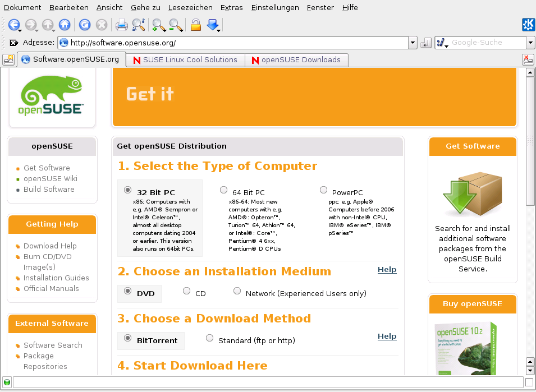The height and width of the screenshot is (392, 536).
Task: Select the BitTorrent download method
Action: pyautogui.click(x=127, y=338)
